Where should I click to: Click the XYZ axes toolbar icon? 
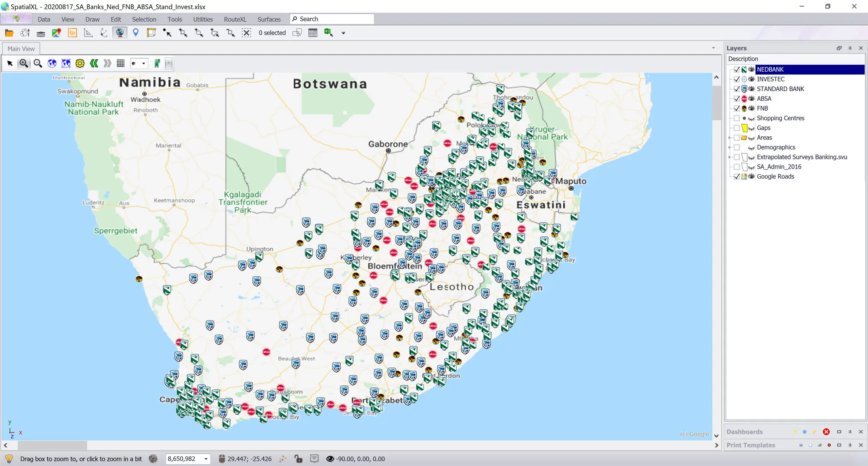point(104,33)
